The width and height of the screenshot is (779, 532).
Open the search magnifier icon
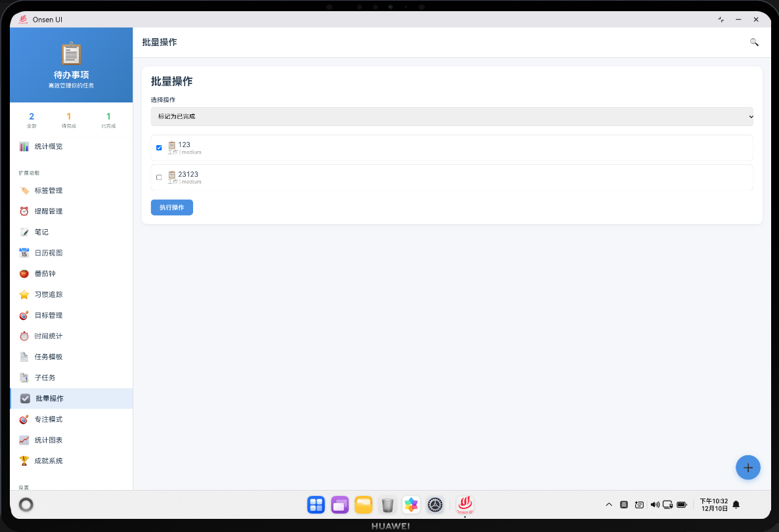pos(753,42)
